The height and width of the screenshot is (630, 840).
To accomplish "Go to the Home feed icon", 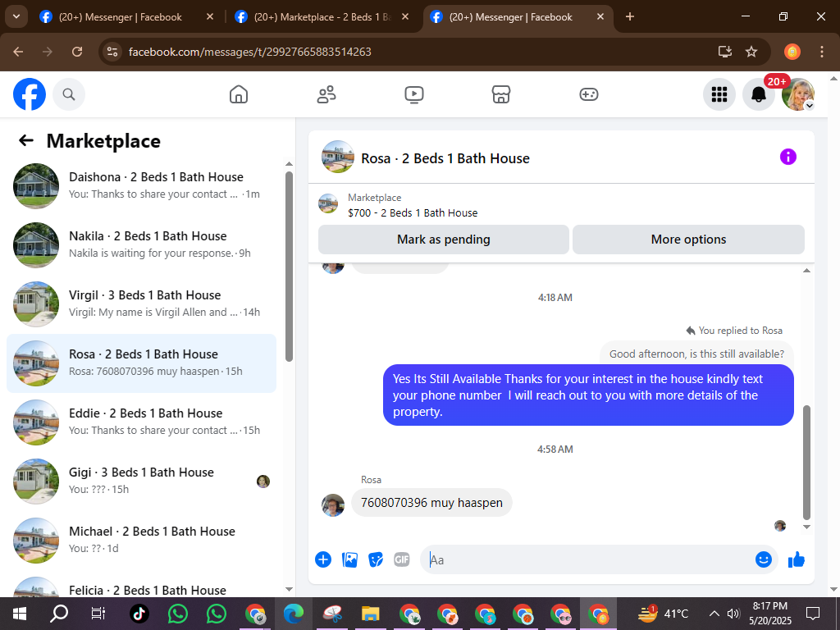I will pyautogui.click(x=239, y=94).
